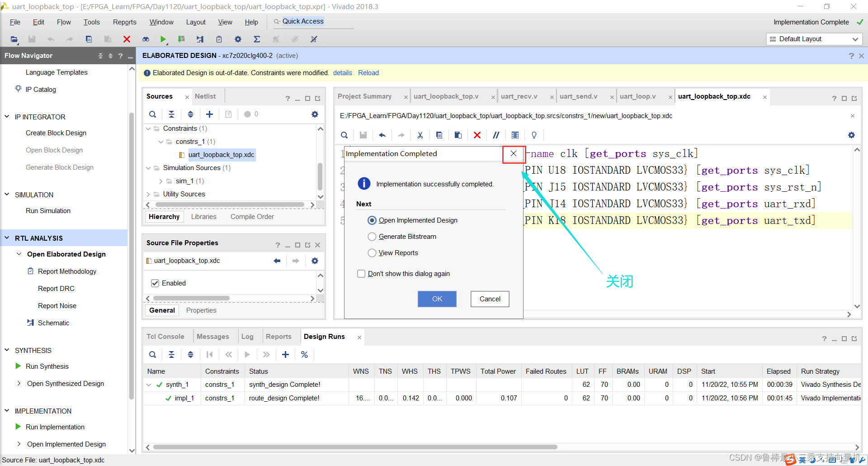Click the percent icon in Design Runs toolbar
Viewport: 868px width, 466px height.
pos(304,354)
